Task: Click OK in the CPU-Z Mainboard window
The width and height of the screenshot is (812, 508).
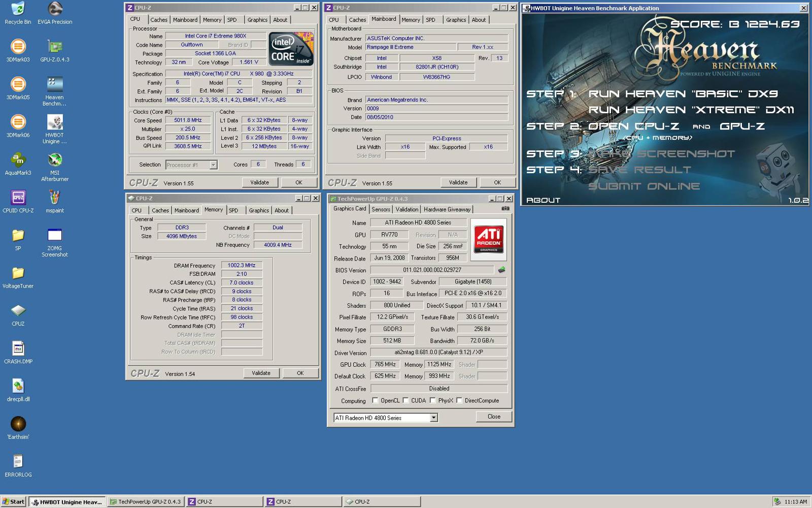Action: click(497, 182)
